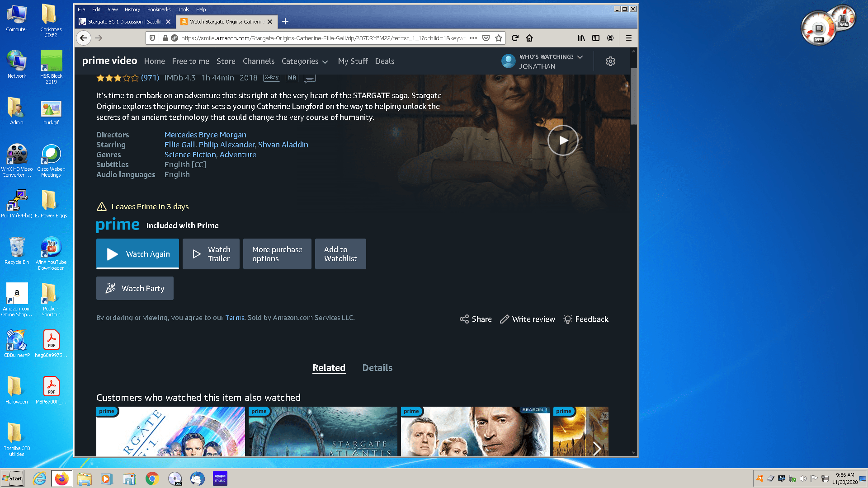This screenshot has width=868, height=488.
Task: Expand the Categories dropdown
Action: click(305, 61)
